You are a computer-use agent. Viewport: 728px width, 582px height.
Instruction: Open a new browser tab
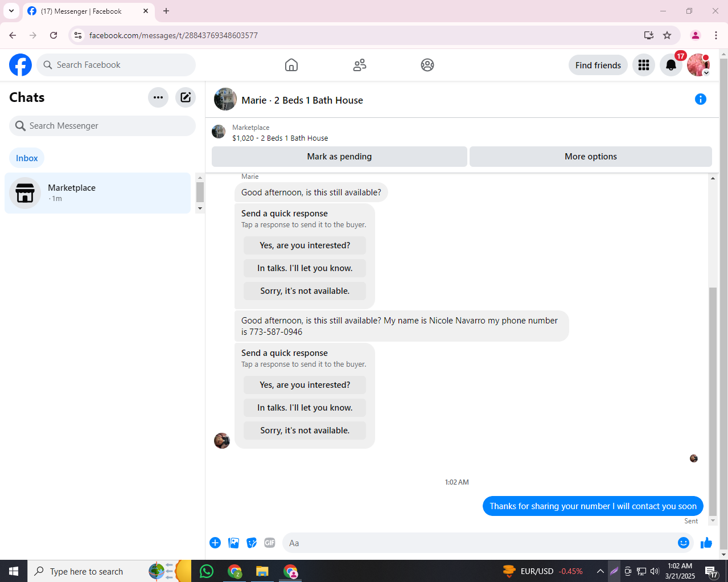pyautogui.click(x=166, y=11)
